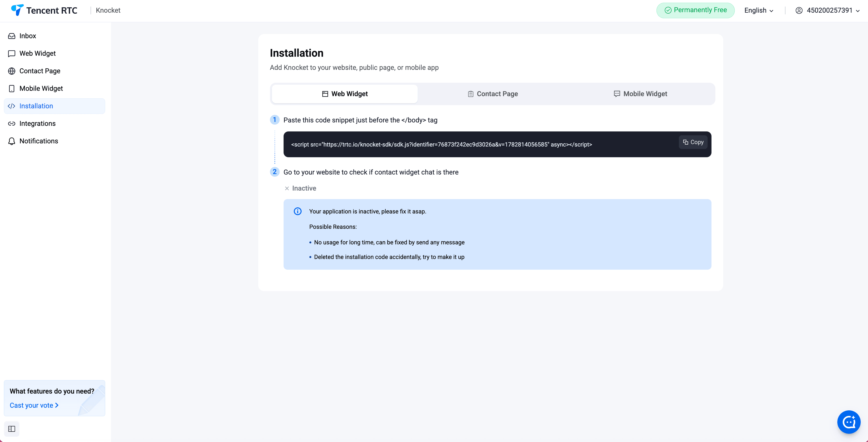Viewport: 868px width, 442px height.
Task: Click 'No usage for long time' bullet text
Action: pyautogui.click(x=389, y=243)
